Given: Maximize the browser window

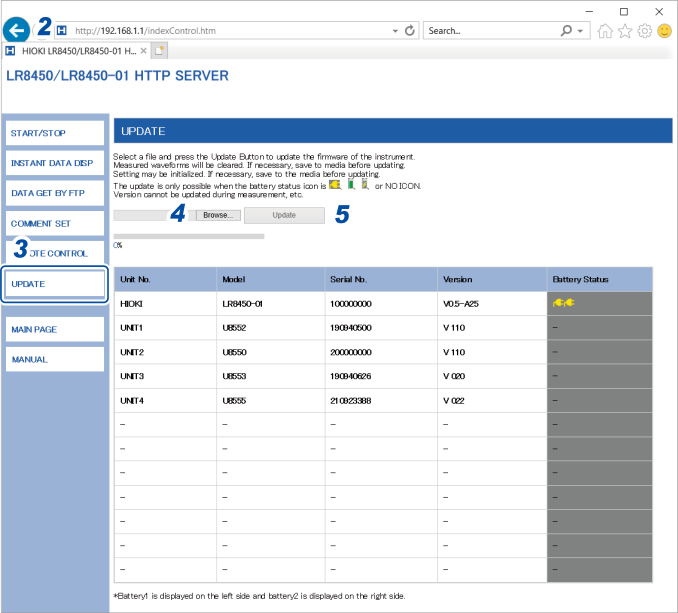Looking at the screenshot, I should tap(624, 12).
